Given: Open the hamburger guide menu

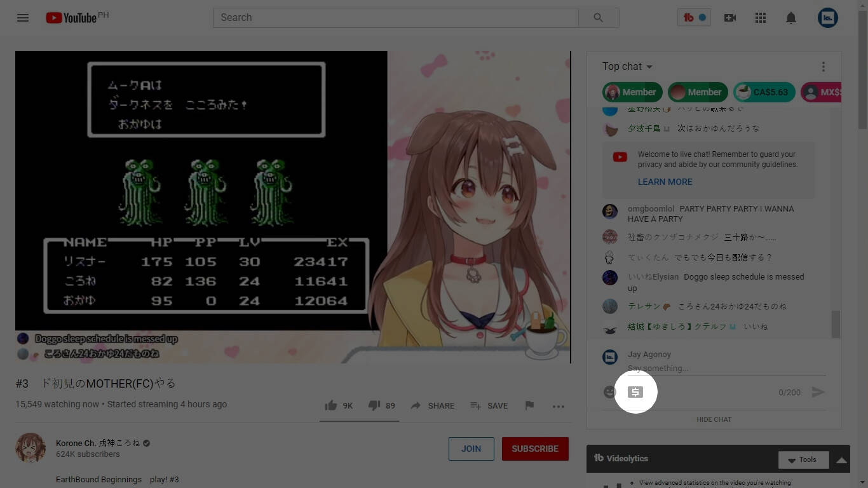Looking at the screenshot, I should (23, 18).
